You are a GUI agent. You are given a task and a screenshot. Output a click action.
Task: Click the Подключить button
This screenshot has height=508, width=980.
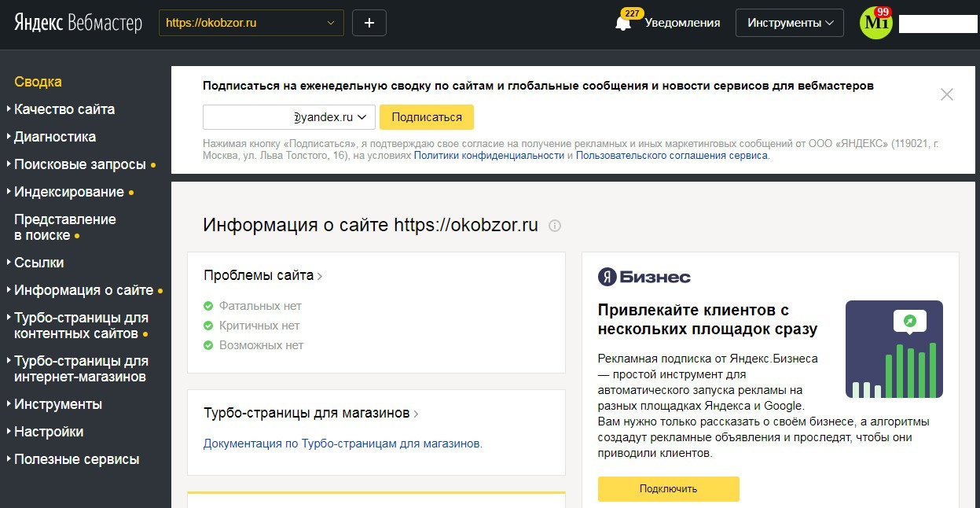coord(669,488)
